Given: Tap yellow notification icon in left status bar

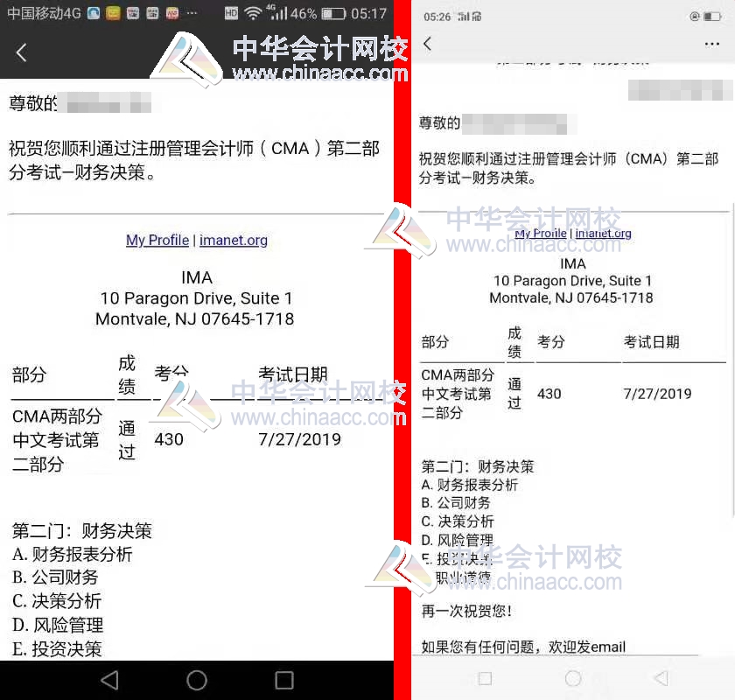Looking at the screenshot, I should [113, 14].
